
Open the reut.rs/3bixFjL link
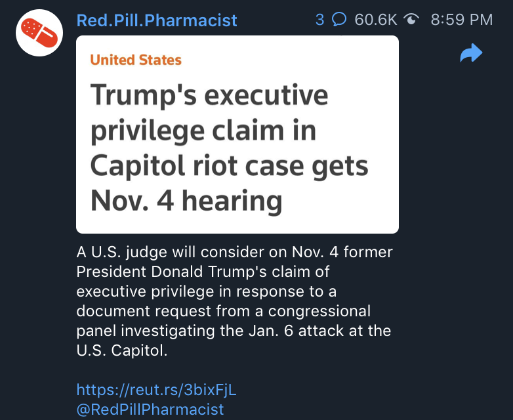click(x=156, y=390)
